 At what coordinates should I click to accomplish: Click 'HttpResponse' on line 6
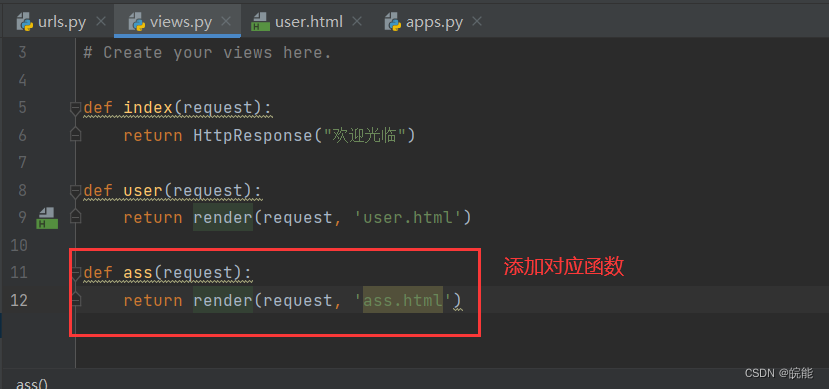(253, 135)
